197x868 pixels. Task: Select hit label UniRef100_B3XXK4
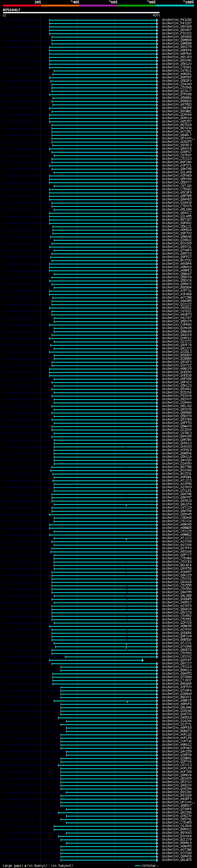click(177, 836)
